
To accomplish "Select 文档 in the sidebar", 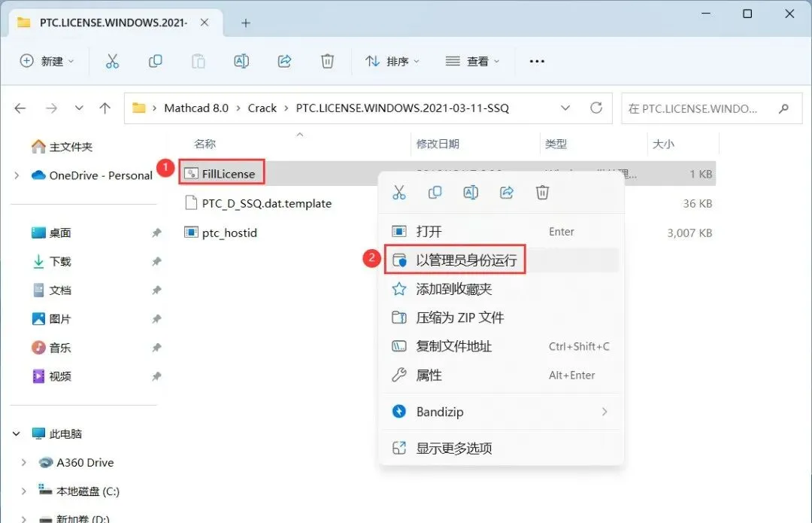I will (x=51, y=290).
